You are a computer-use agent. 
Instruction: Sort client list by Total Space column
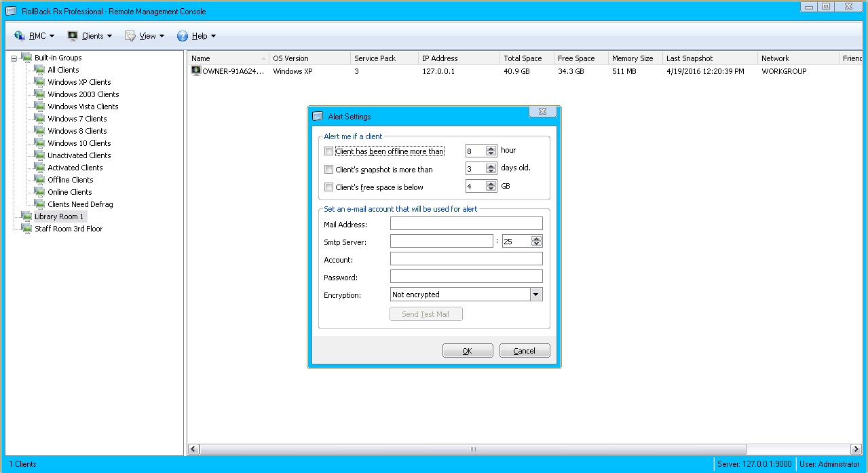[527, 58]
